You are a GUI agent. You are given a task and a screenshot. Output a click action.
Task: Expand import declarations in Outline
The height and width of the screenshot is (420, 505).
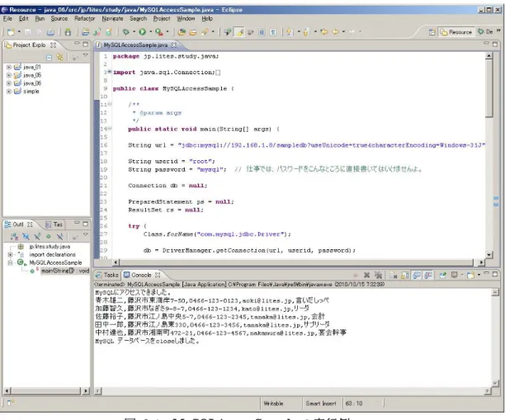point(10,254)
